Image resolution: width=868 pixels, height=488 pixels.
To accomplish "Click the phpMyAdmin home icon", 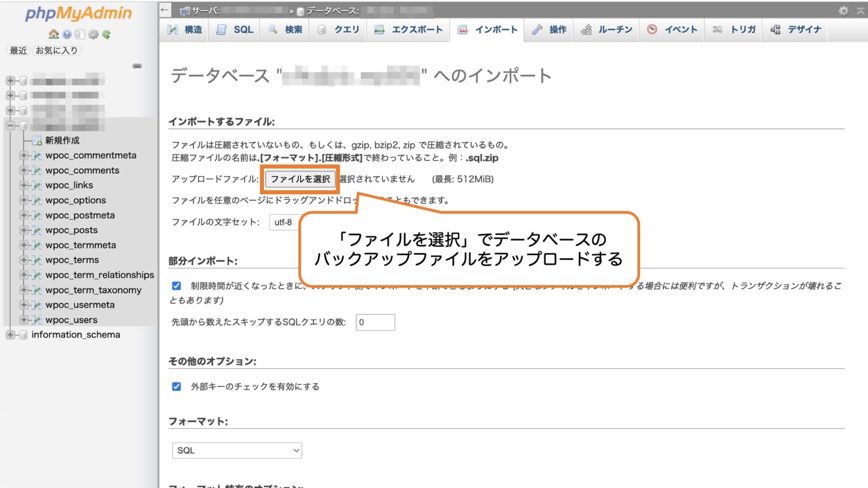I will pyautogui.click(x=53, y=34).
